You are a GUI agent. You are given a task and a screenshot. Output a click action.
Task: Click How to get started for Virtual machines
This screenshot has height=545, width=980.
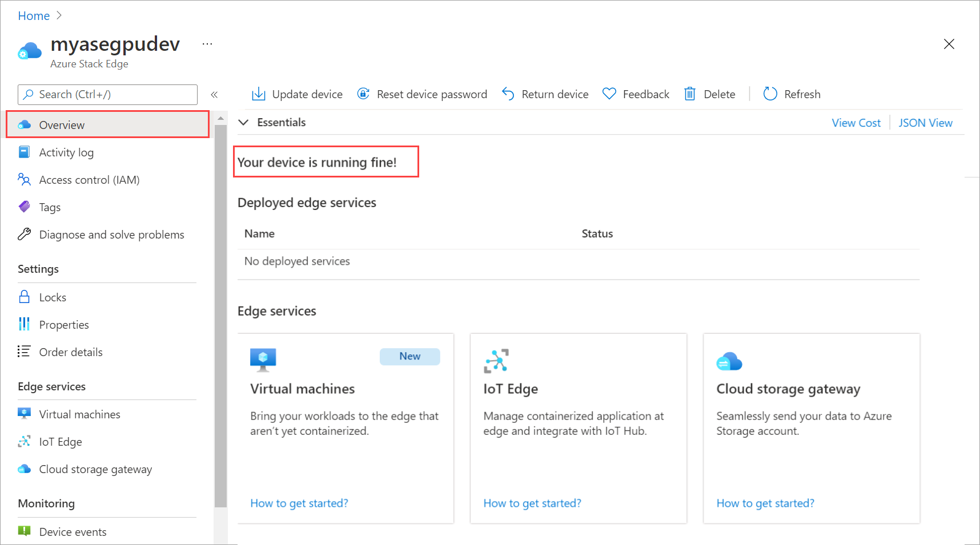pyautogui.click(x=299, y=503)
